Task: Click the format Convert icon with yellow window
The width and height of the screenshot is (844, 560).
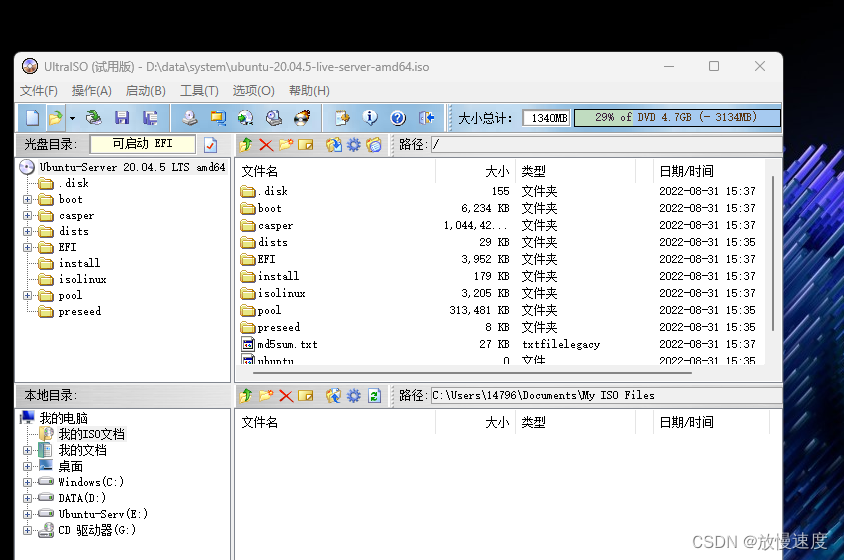Action: tap(218, 117)
